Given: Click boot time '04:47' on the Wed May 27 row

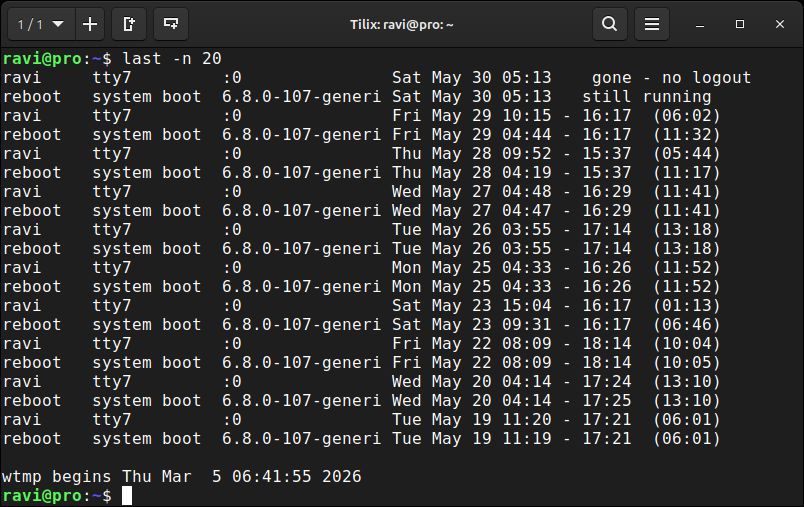Looking at the screenshot, I should (x=527, y=210).
